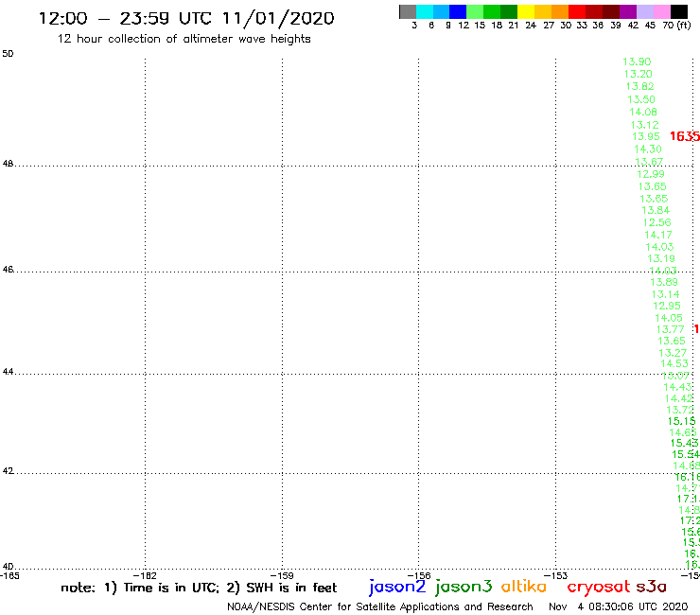Click wave height value 15.15
This screenshot has height=615, width=700.
[x=681, y=421]
